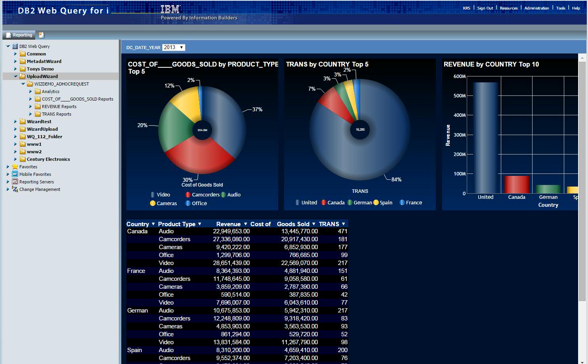Expand the Analytics folder node
Viewport: 588px width, 364px height.
pos(31,91)
